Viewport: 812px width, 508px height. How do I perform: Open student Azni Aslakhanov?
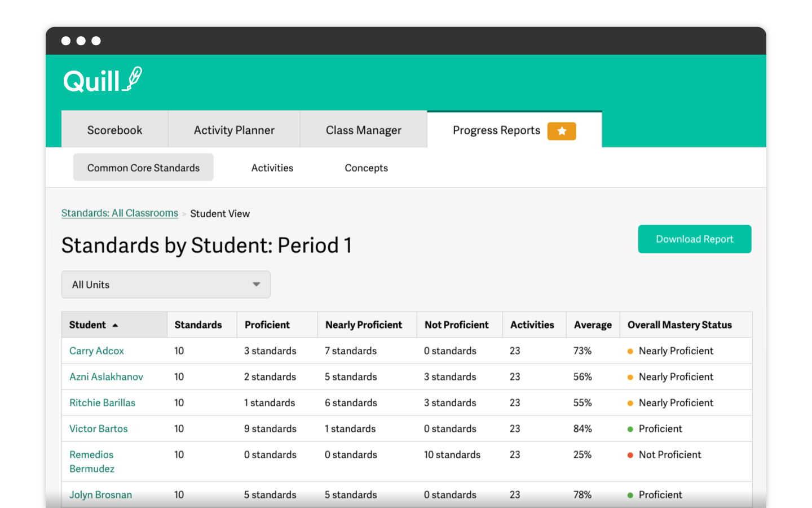pyautogui.click(x=106, y=376)
